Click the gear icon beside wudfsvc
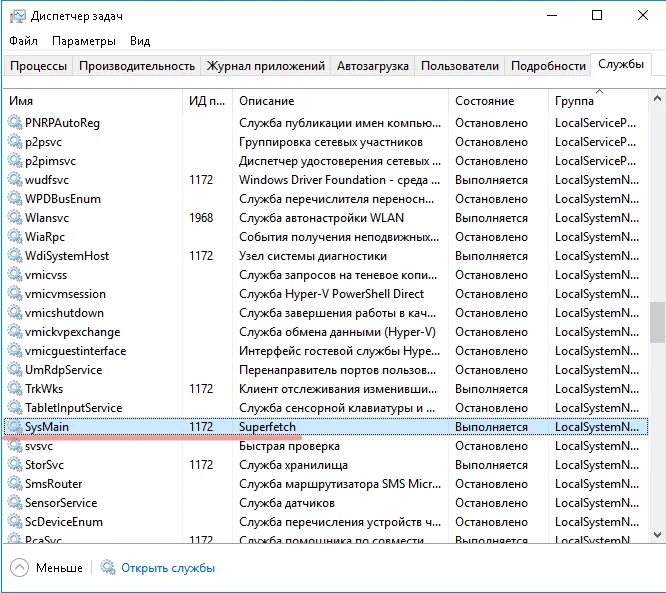 point(15,180)
